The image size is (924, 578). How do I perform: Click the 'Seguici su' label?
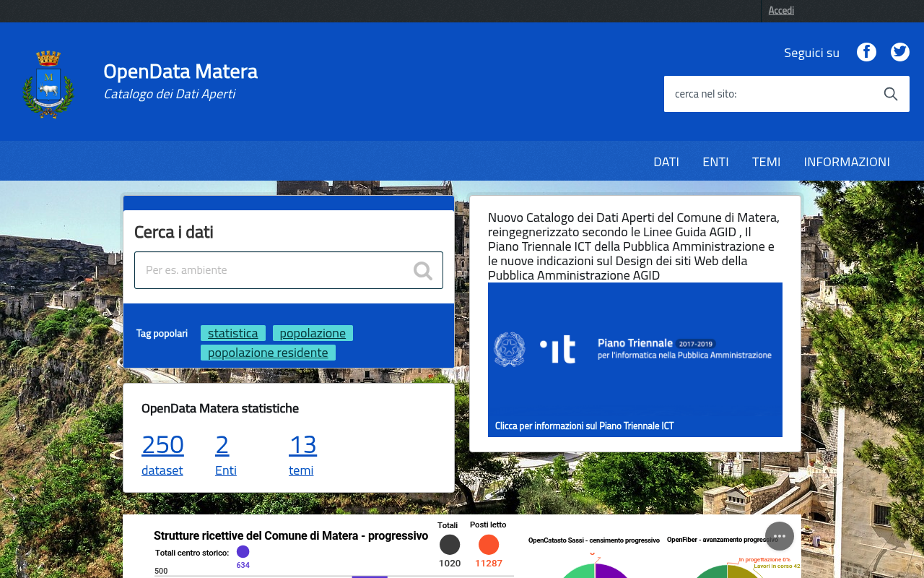pos(811,53)
